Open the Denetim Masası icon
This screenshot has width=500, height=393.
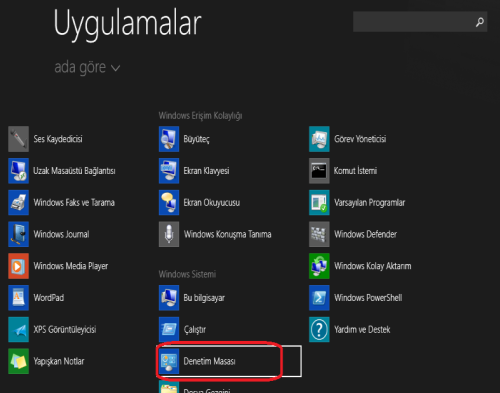coord(169,361)
